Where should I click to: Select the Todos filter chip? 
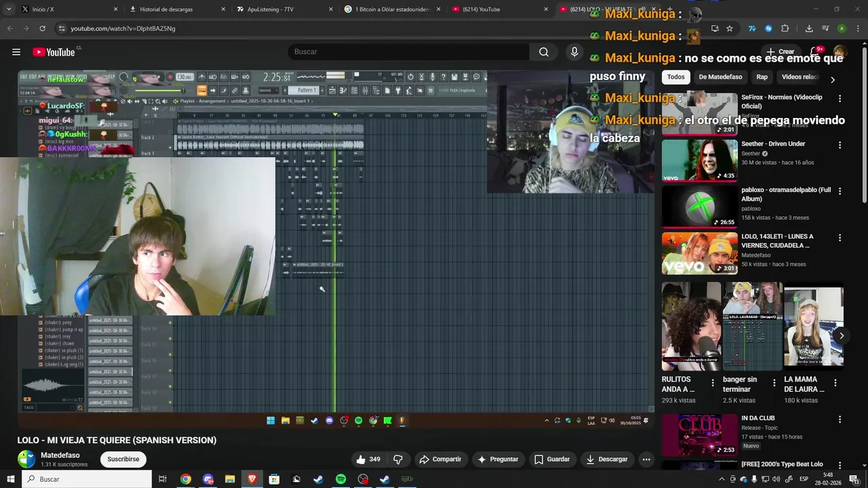675,77
